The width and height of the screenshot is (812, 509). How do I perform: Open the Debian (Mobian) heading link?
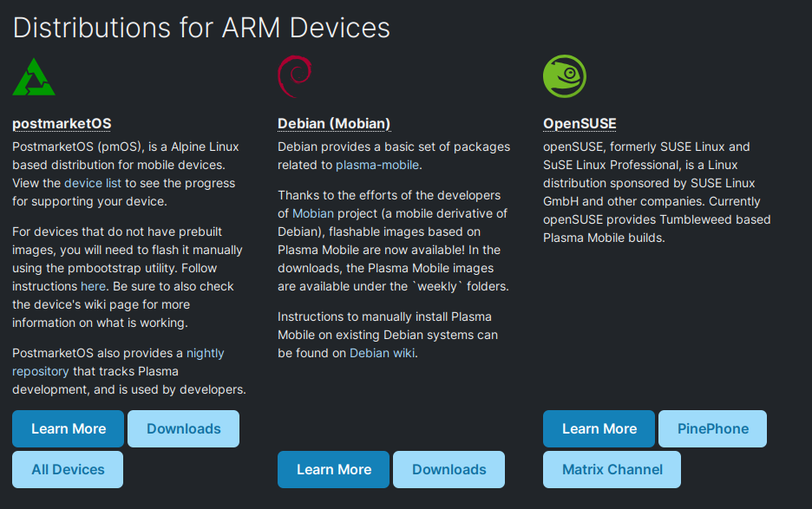coord(334,124)
